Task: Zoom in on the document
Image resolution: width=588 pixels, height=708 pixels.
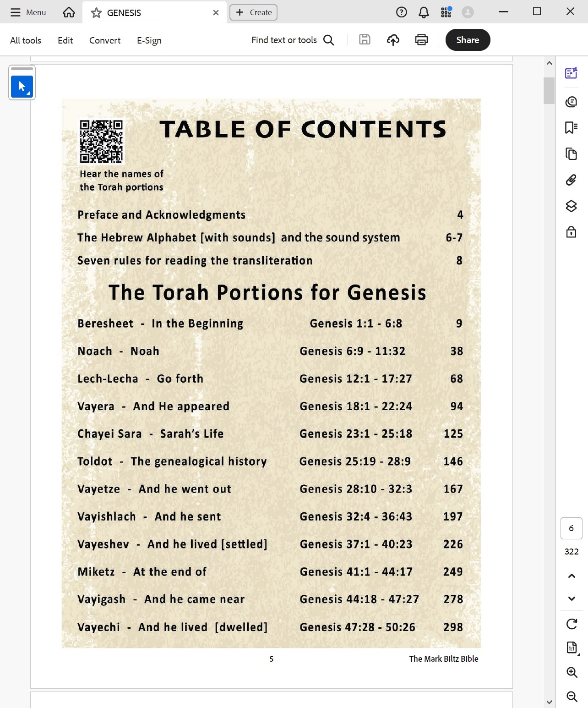Action: 572,672
